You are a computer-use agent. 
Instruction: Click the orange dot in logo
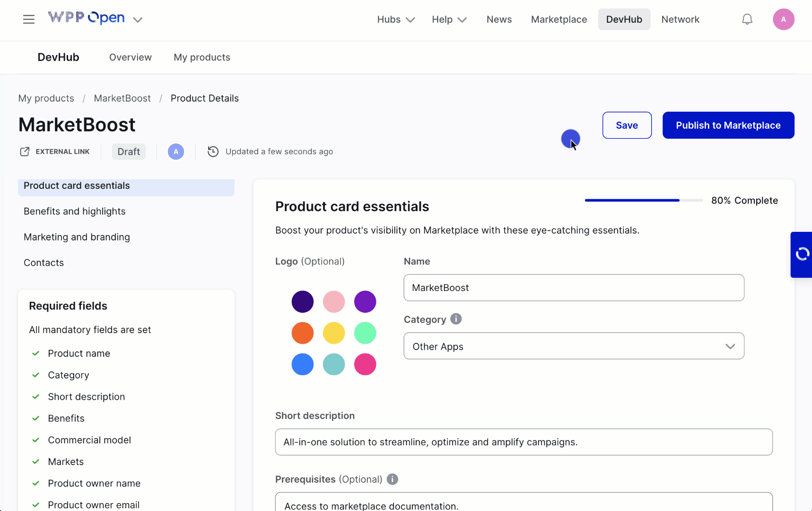(x=303, y=333)
